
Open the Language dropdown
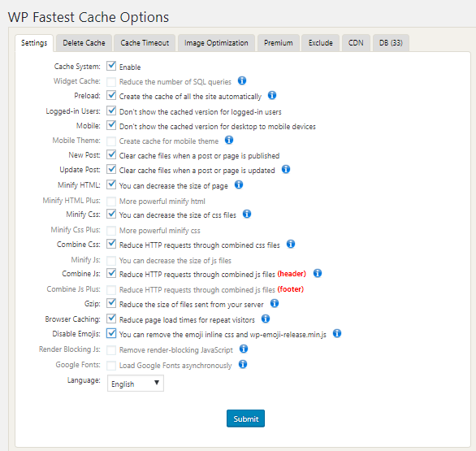tap(136, 384)
